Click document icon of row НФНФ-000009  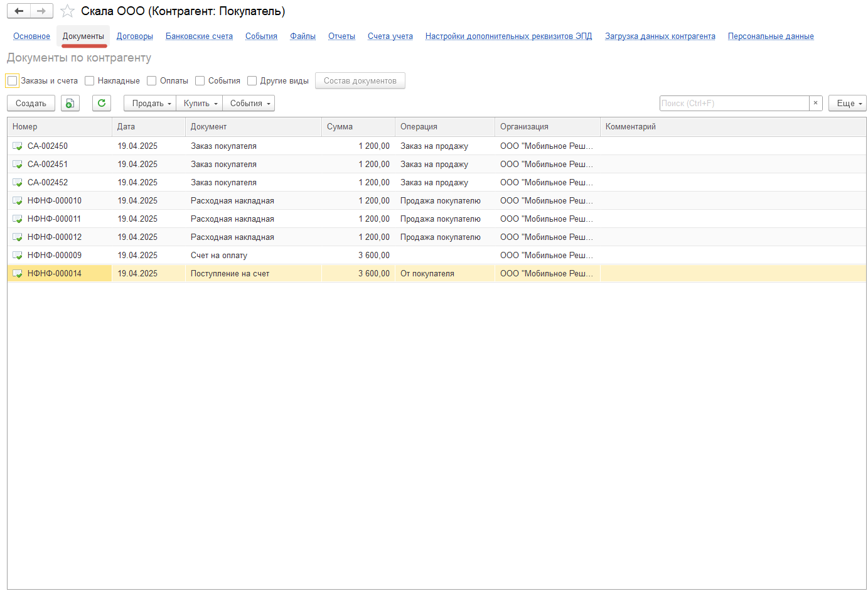coord(18,256)
